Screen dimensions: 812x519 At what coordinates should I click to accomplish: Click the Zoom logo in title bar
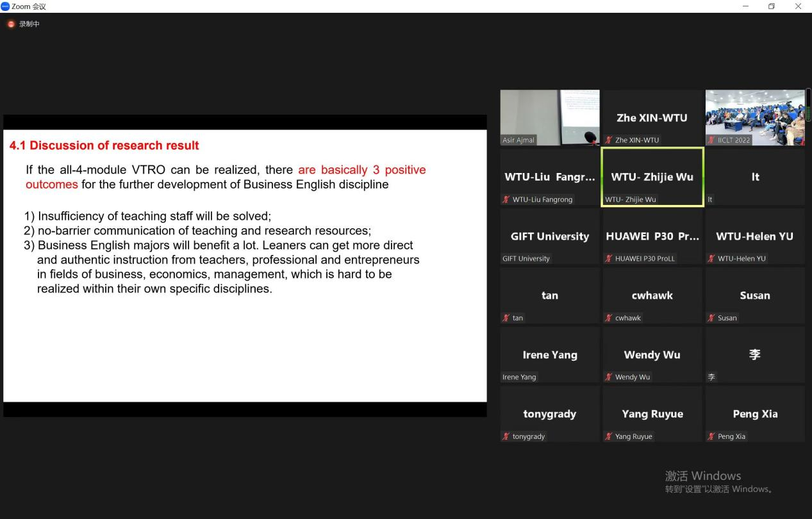click(x=5, y=6)
